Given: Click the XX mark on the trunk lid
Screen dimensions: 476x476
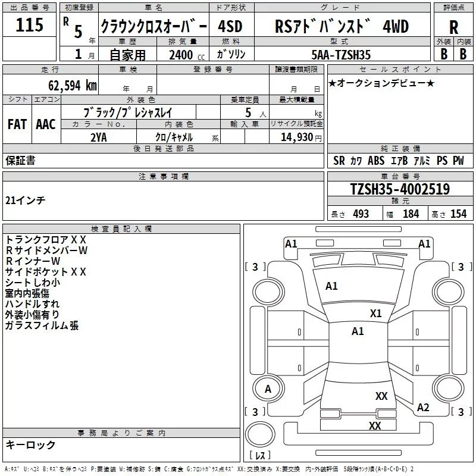Looking at the screenshot, I should point(381,396).
